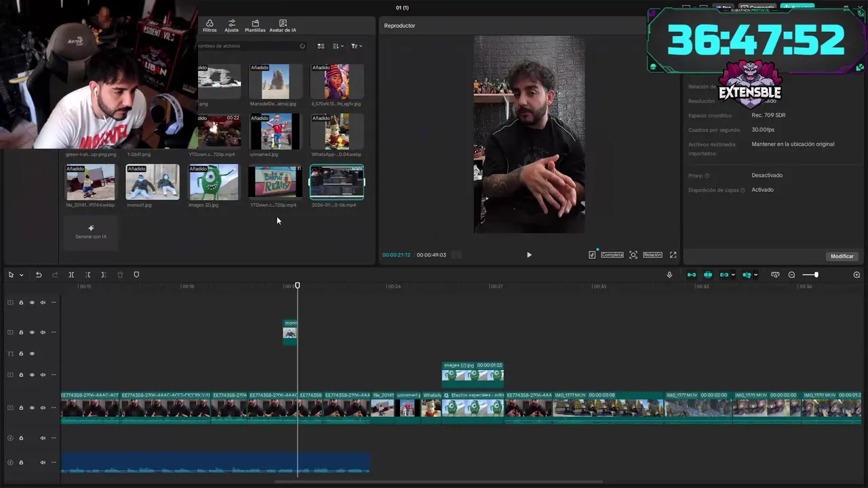Mute the main video track
The height and width of the screenshot is (488, 868).
click(x=43, y=408)
